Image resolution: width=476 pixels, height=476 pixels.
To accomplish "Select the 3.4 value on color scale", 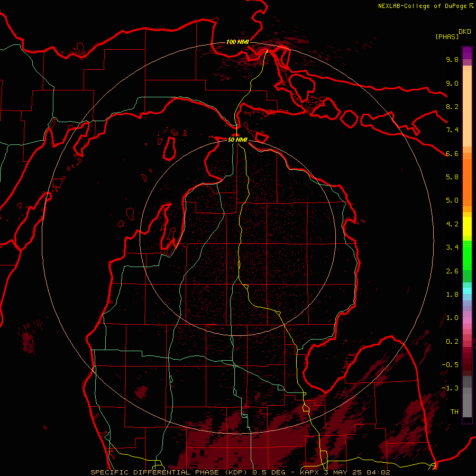I will (x=452, y=248).
